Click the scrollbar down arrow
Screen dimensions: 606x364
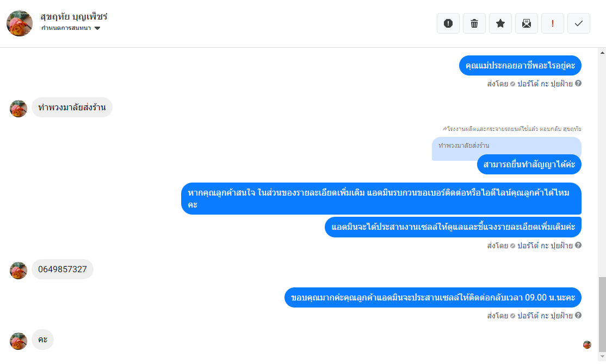(601, 358)
